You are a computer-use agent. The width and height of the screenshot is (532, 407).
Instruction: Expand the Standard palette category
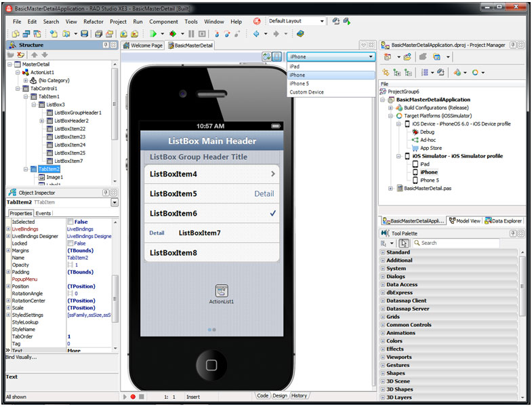[383, 252]
